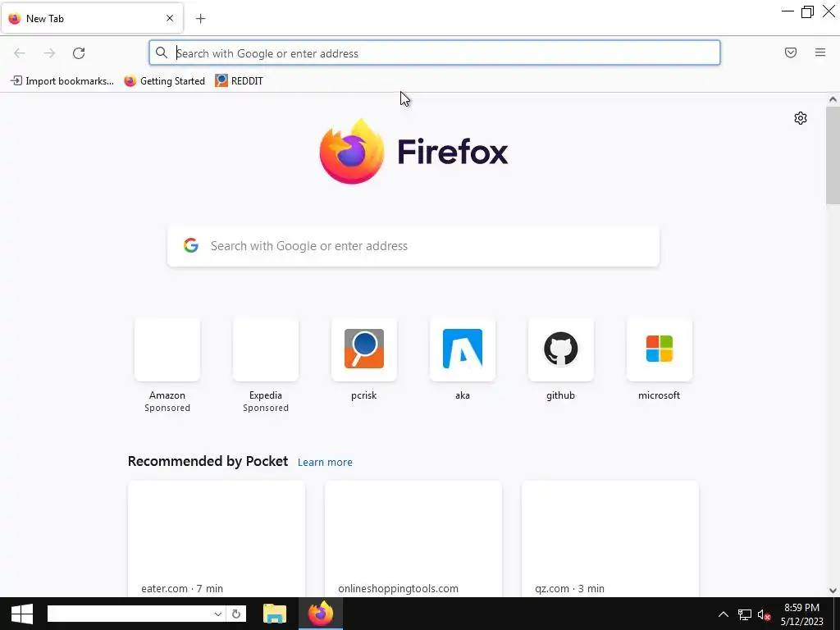Click the Back navigation arrow
Viewport: 840px width, 630px height.
point(20,53)
